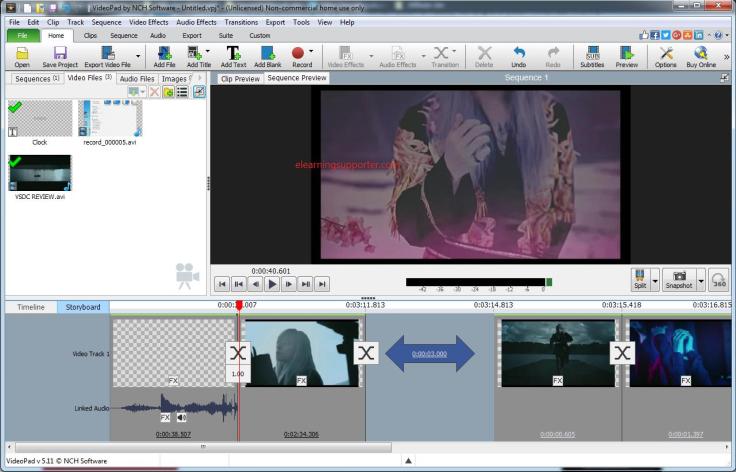Expand the Transition dropdown arrow

454,51
